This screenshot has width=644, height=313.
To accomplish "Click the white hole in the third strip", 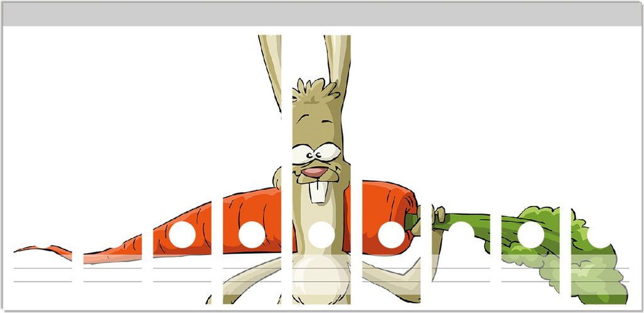I will coord(181,235).
